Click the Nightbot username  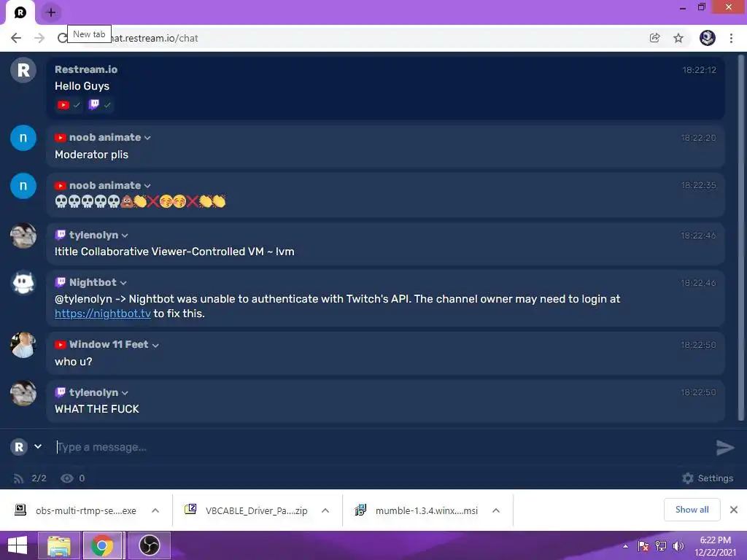pos(93,282)
